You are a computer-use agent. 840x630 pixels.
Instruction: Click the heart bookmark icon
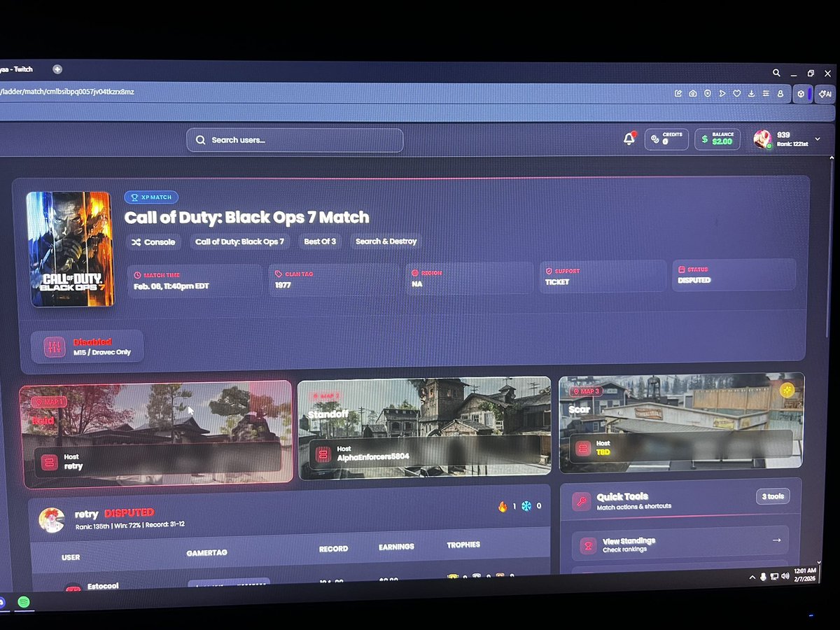736,93
